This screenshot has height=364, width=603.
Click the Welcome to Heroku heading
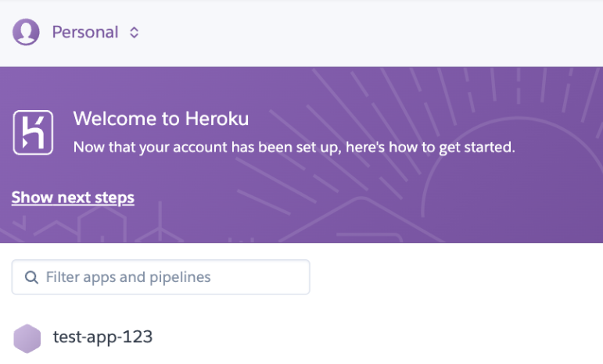161,120
